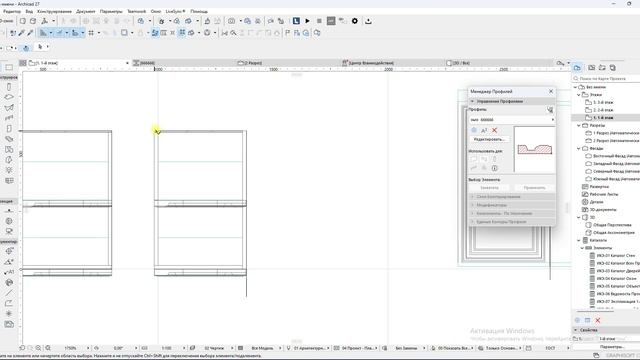This screenshot has height=360, width=640.
Task: Select the Marquee tool at toolbox top
Action: pos(9,67)
